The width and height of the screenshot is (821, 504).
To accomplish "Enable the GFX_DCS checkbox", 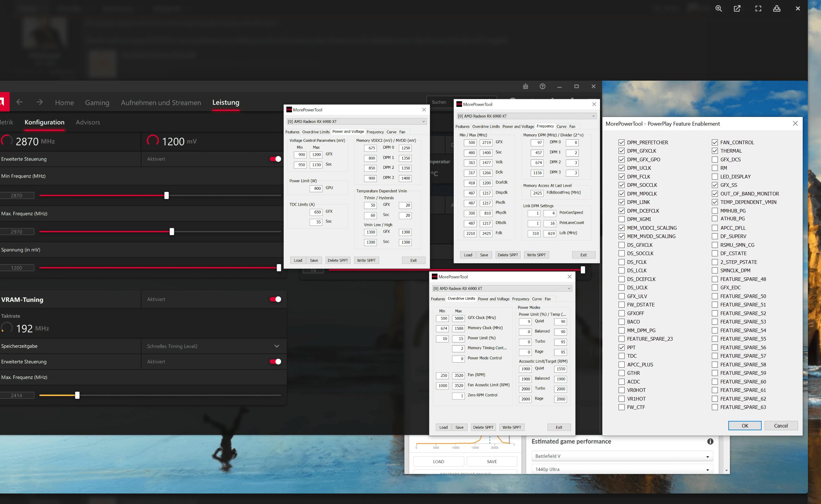I will (x=715, y=159).
